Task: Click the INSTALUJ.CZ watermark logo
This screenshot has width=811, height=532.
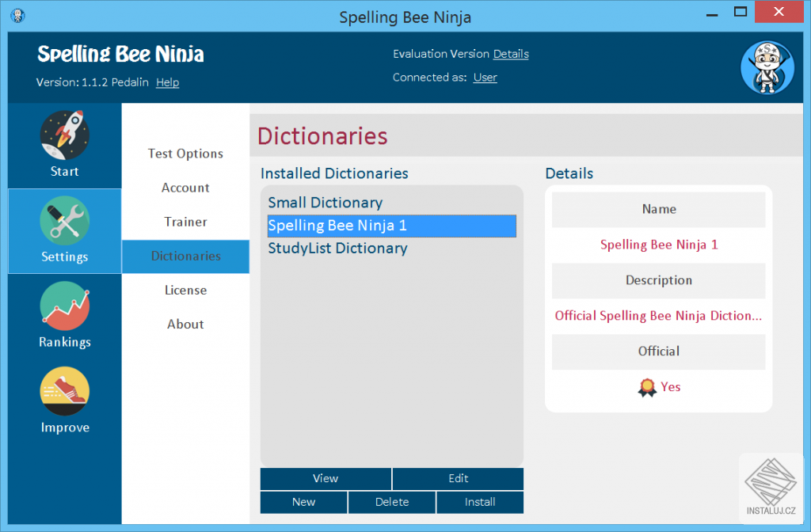Action: 771,487
